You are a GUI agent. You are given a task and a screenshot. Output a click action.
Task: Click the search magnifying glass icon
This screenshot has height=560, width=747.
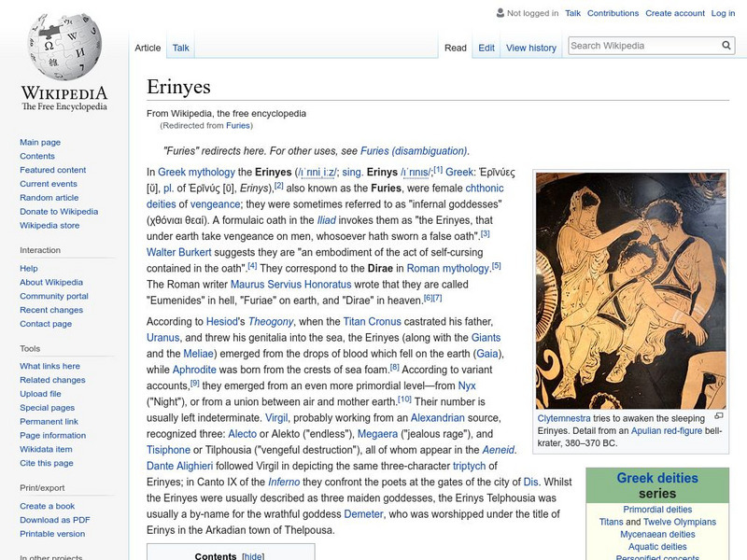[726, 46]
